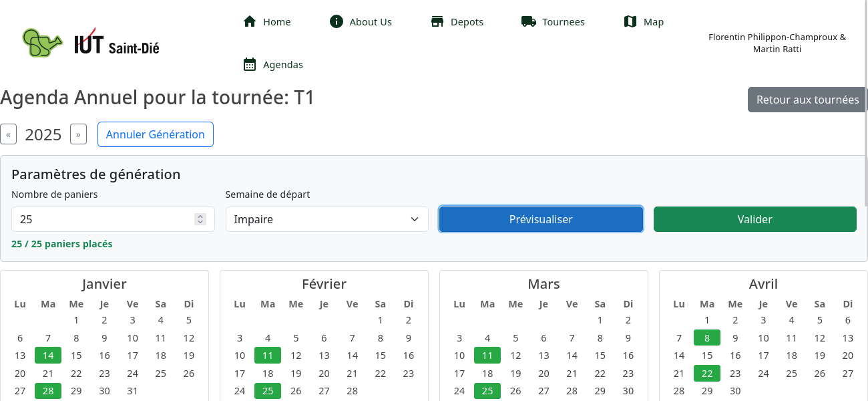Go to next year with » button
This screenshot has height=401, width=868.
(x=78, y=134)
